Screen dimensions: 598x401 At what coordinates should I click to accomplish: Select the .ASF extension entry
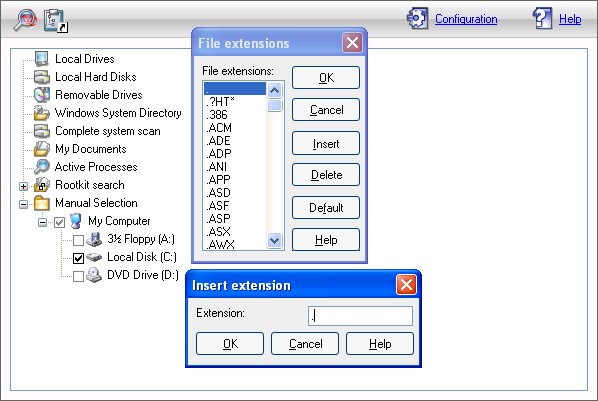coord(235,205)
